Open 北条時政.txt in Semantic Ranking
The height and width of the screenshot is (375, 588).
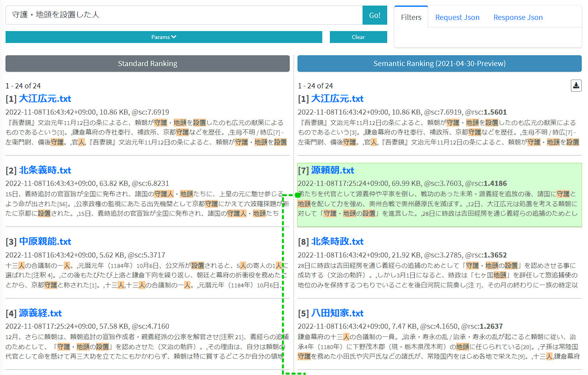click(337, 242)
